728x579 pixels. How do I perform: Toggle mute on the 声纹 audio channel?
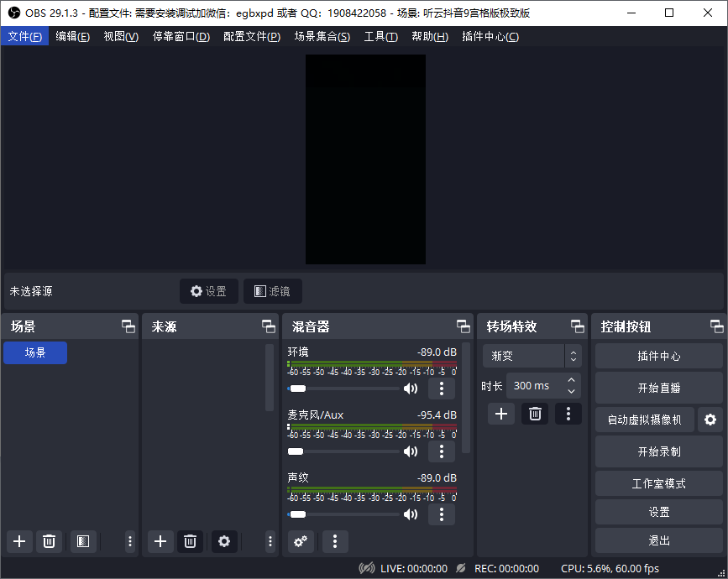coord(411,514)
